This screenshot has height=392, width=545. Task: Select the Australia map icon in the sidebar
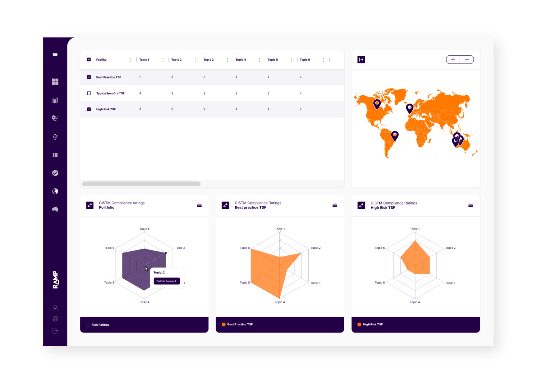pyautogui.click(x=55, y=209)
